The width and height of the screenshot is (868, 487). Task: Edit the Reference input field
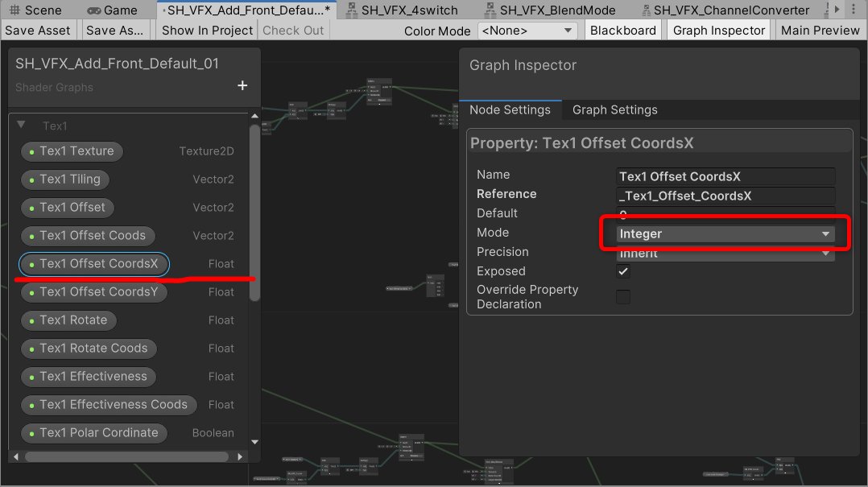[x=725, y=196]
